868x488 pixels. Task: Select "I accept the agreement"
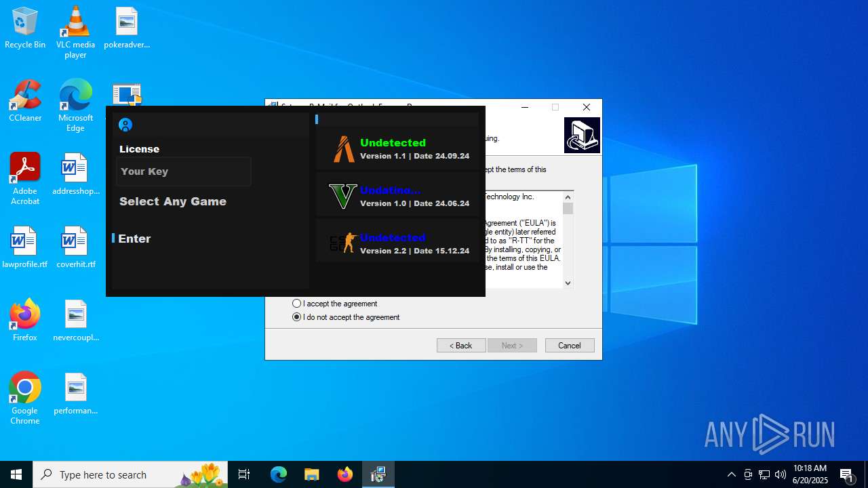[x=335, y=304]
